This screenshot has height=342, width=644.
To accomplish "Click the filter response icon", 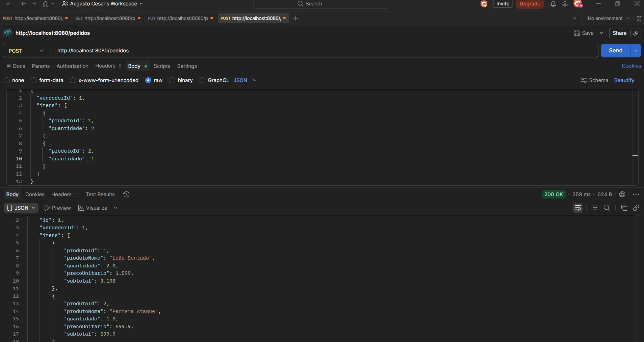I will click(595, 208).
